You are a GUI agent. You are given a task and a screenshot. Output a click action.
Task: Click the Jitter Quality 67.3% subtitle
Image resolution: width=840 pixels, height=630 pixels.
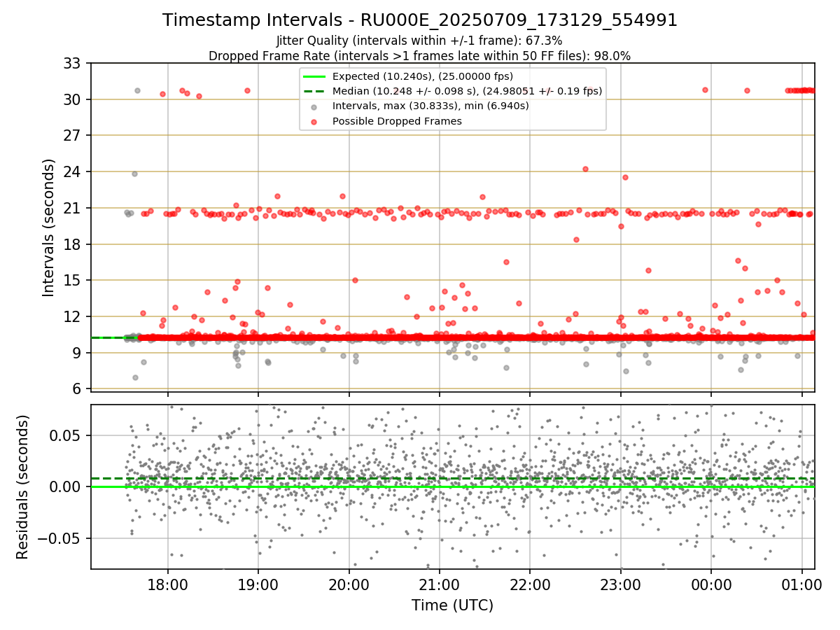(420, 41)
